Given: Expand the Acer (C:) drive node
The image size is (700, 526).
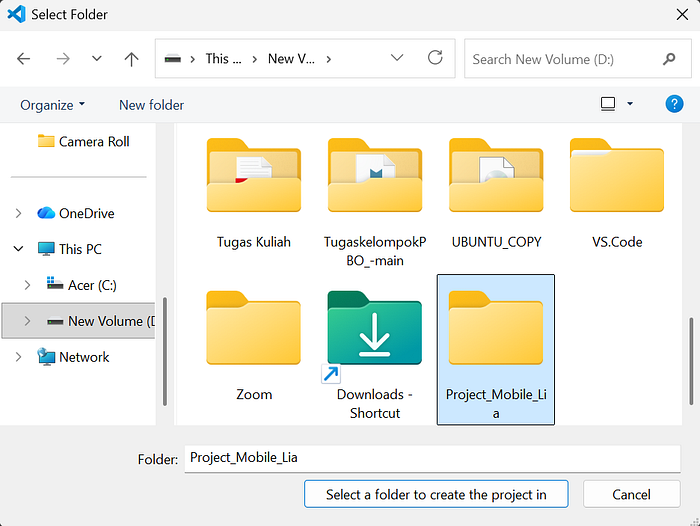Looking at the screenshot, I should (x=27, y=285).
